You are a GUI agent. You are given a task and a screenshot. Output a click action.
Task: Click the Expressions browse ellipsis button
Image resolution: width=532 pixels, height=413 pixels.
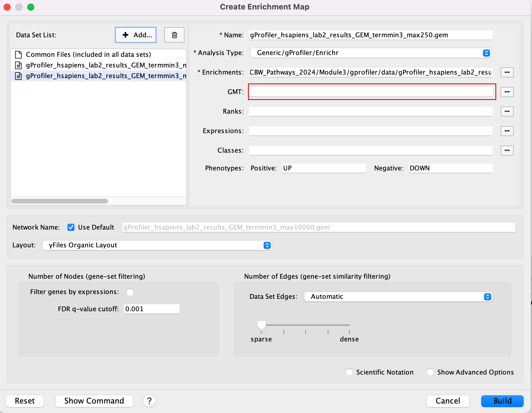[x=507, y=131]
